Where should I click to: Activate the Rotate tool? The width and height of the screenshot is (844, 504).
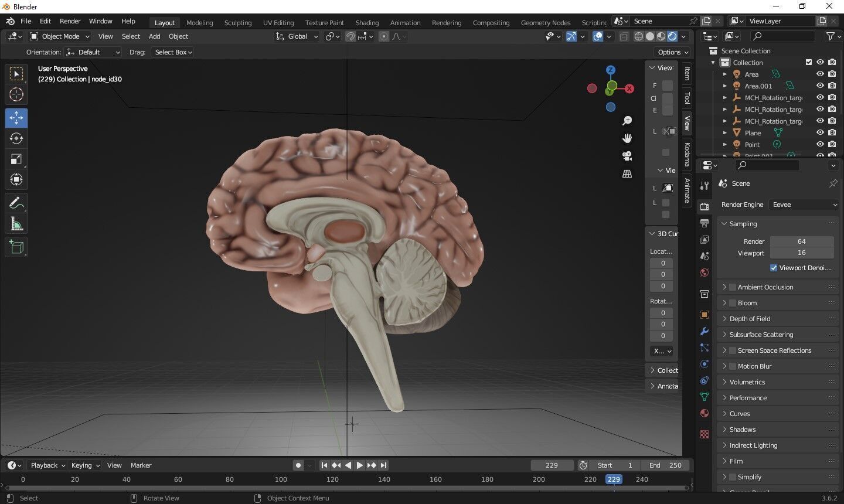tap(16, 138)
